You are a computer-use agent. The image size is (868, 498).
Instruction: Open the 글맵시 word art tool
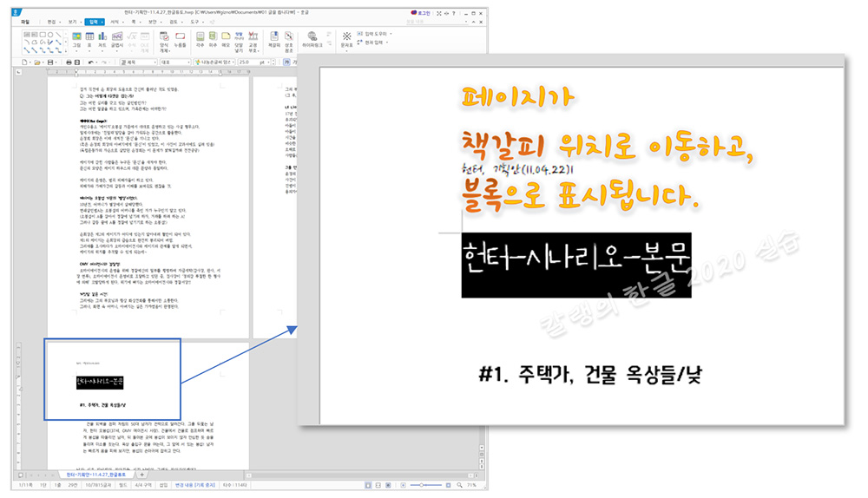click(x=117, y=40)
